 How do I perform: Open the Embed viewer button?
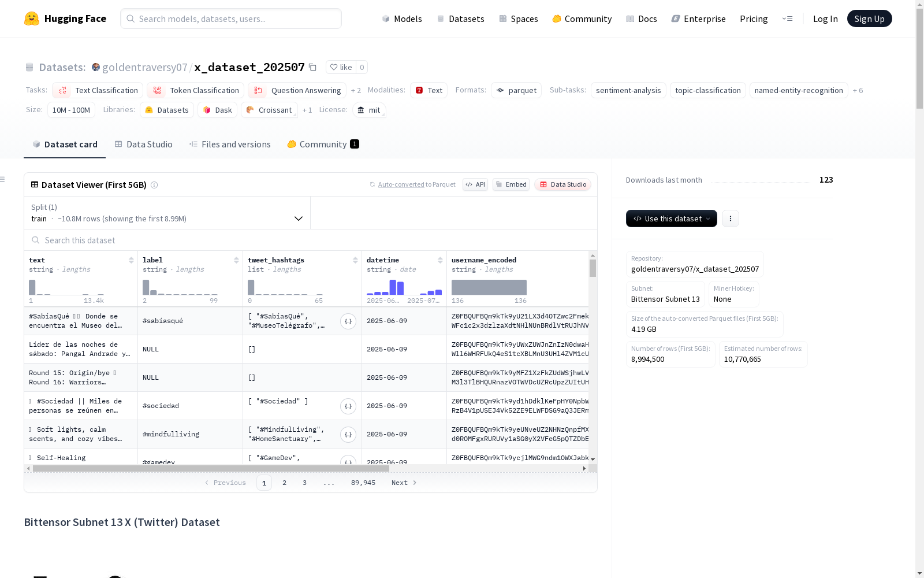tap(511, 184)
